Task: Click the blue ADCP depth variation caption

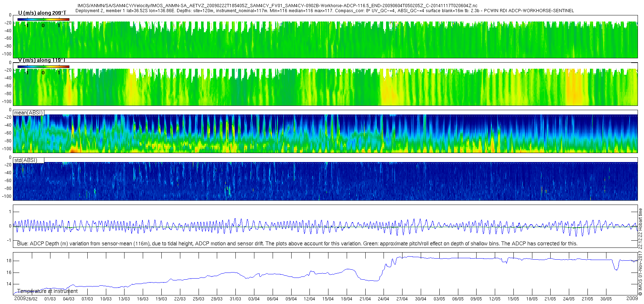Action: point(297,244)
